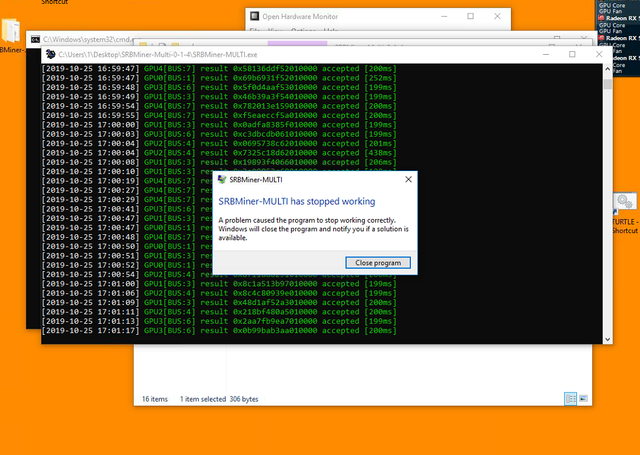Click the console scrollbar up arrow

click(607, 69)
